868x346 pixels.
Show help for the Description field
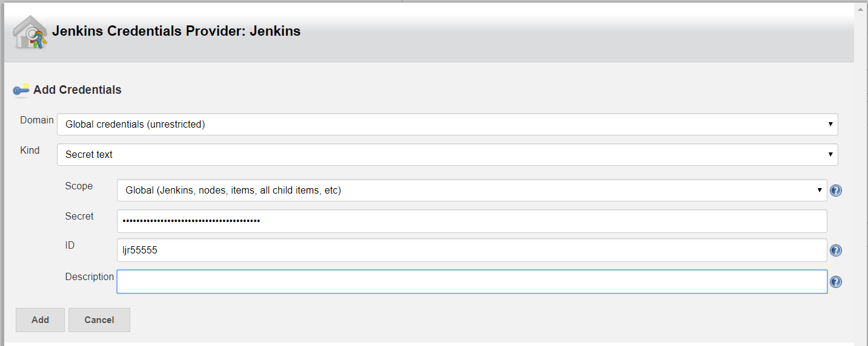(836, 282)
